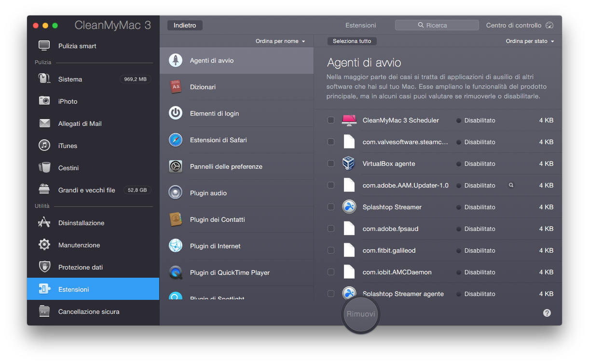Click the com.valvesoftware.steamc... file icon
Screen dimensions: 589x364
[x=349, y=142]
